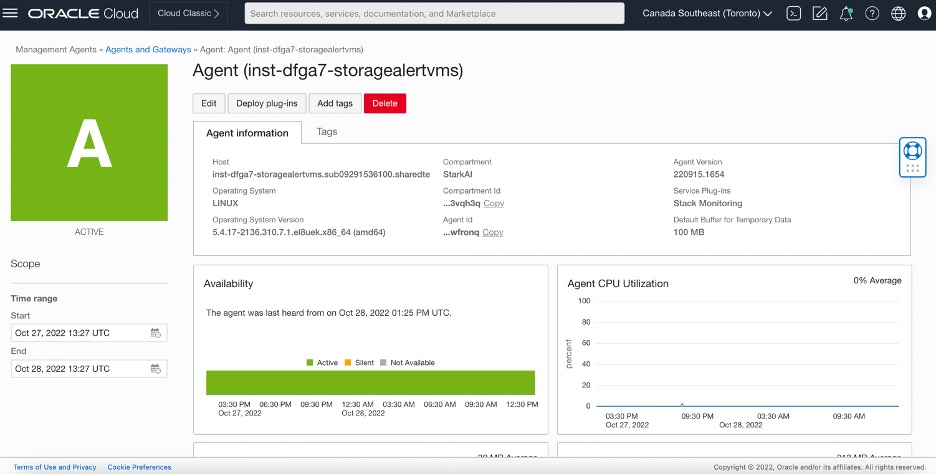Click the red Delete button
This screenshot has width=936, height=474.
pos(385,103)
